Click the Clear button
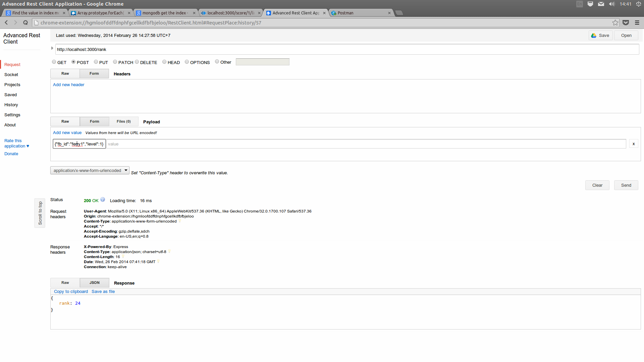The height and width of the screenshot is (362, 644). point(597,185)
